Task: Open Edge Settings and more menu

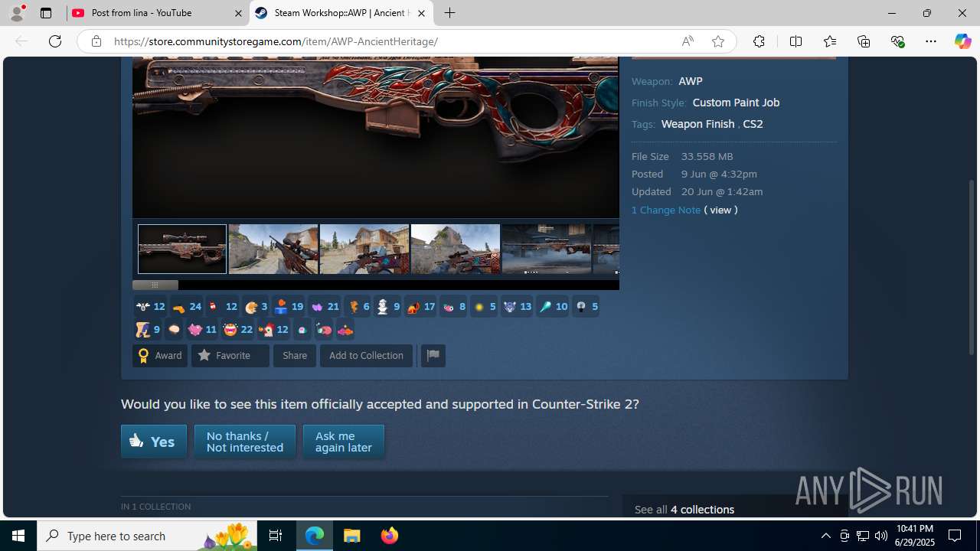Action: pos(931,41)
